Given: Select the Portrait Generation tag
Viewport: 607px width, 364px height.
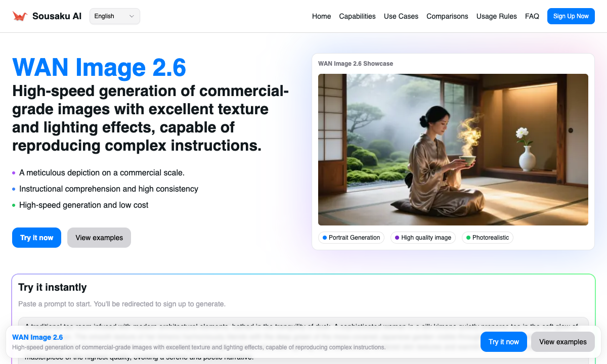Looking at the screenshot, I should click(351, 238).
